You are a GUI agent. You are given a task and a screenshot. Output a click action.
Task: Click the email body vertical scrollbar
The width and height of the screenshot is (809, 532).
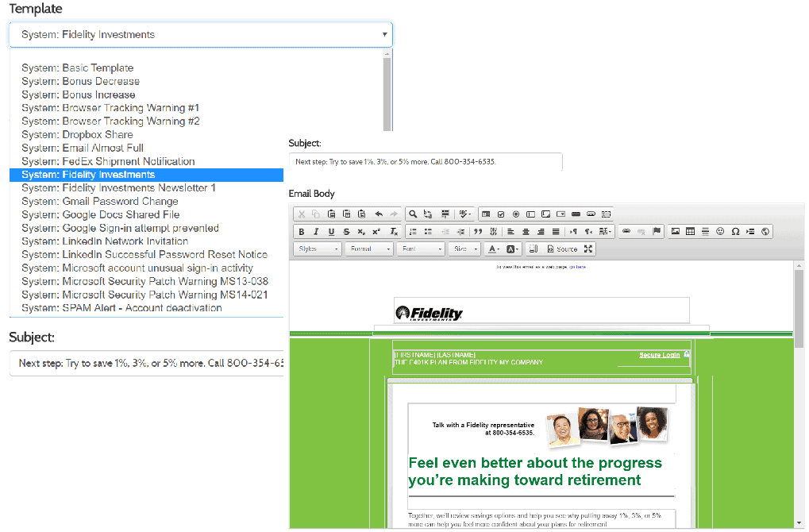point(799,310)
